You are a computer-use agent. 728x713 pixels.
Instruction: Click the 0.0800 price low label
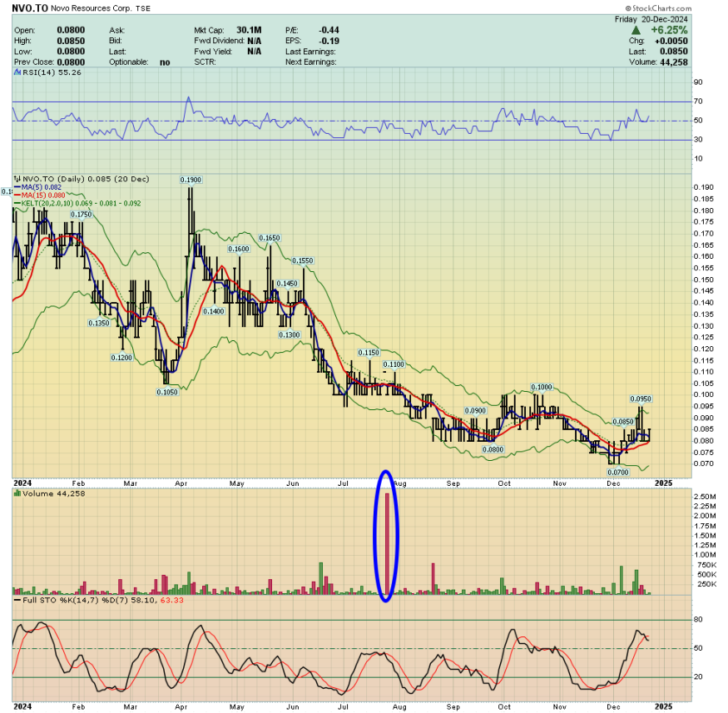click(x=493, y=449)
